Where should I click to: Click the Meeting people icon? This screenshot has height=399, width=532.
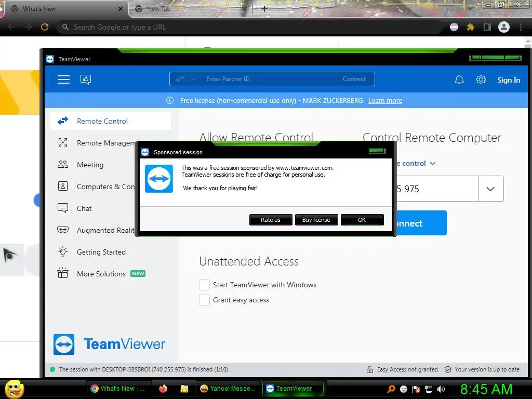63,165
